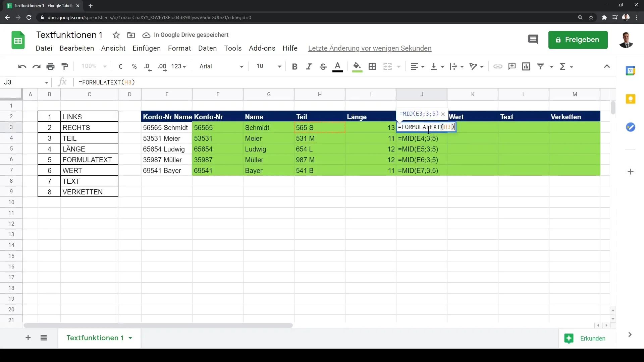The image size is (644, 362).
Task: Click the Freigeben share button
Action: (578, 40)
